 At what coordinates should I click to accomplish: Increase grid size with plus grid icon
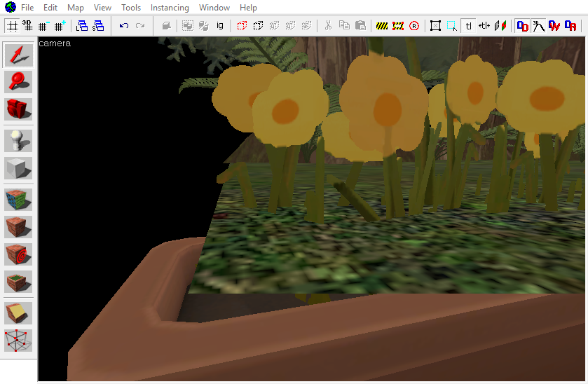click(x=60, y=26)
